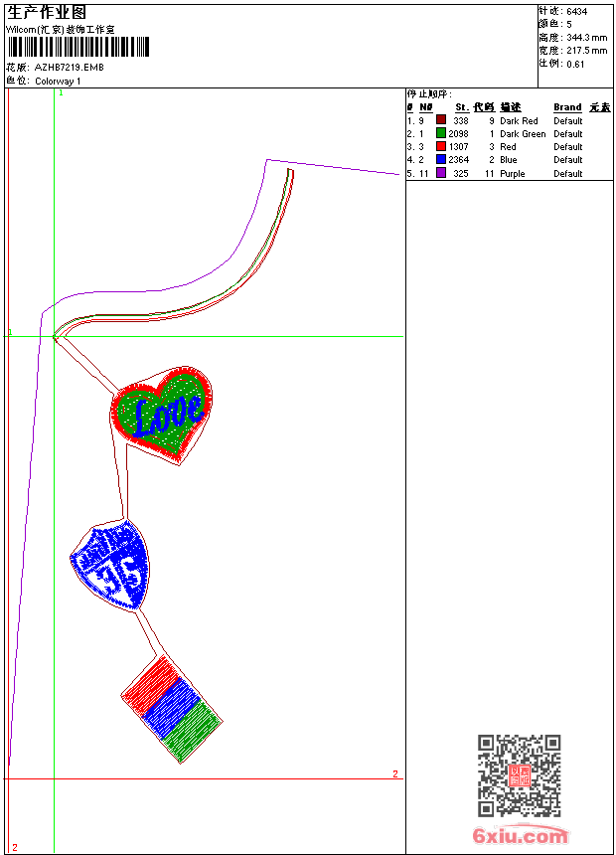Image resolution: width=616 pixels, height=855 pixels.
Task: Click the 'N#' column header
Action: 426,107
